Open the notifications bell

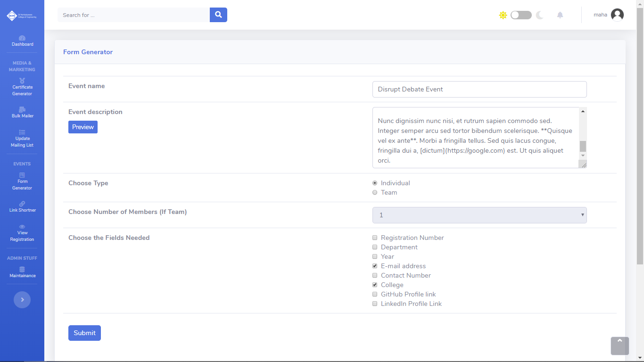pyautogui.click(x=560, y=15)
